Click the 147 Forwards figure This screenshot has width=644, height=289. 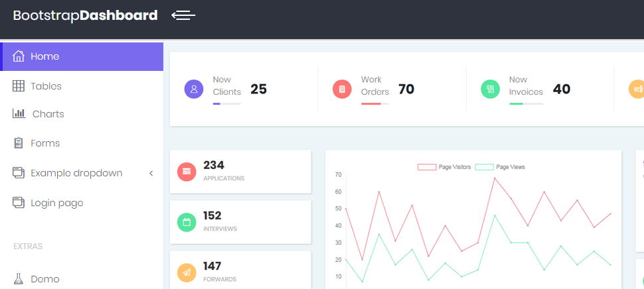tap(212, 266)
